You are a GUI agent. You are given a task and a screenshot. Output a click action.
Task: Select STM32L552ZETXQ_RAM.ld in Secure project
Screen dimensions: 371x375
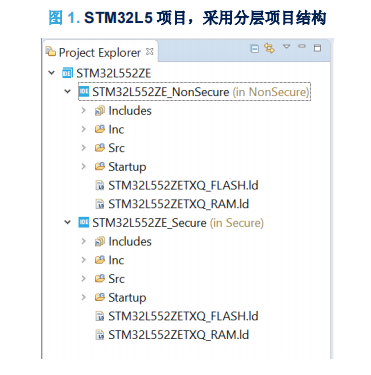172,335
